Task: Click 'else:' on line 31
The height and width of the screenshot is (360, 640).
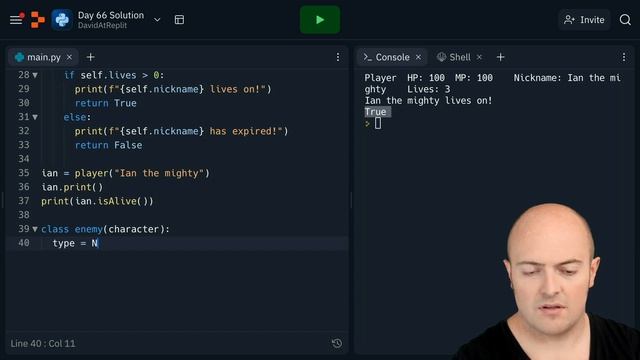Action: (77, 117)
